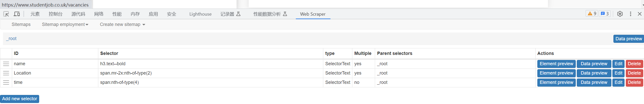The image size is (644, 104).
Task: Show Element preview for time selector
Action: point(556,83)
